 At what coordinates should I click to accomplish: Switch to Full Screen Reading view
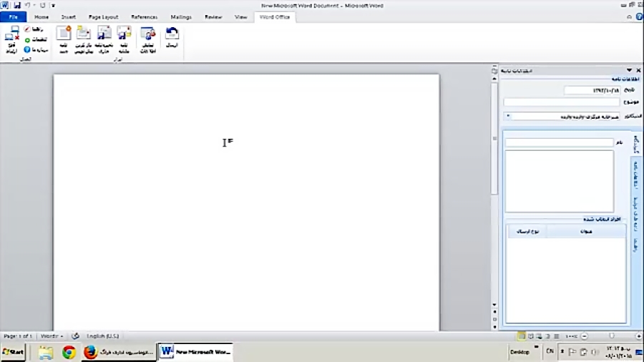click(x=530, y=336)
